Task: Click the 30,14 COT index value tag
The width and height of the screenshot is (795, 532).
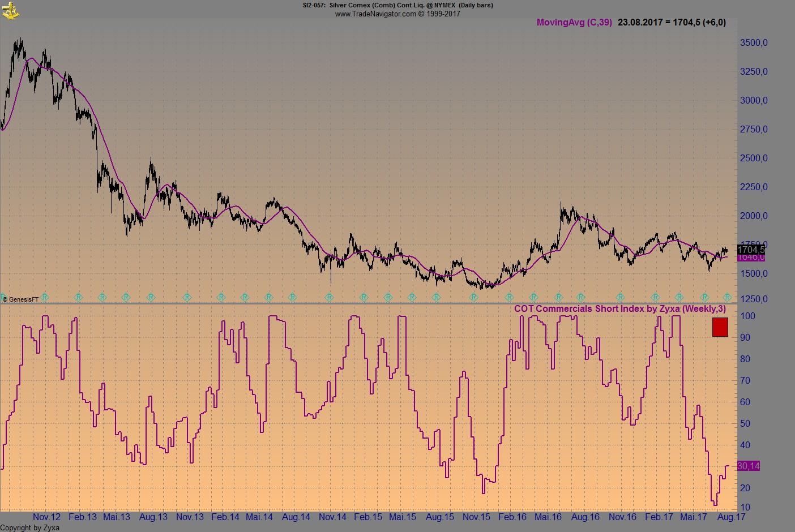Action: [748, 466]
